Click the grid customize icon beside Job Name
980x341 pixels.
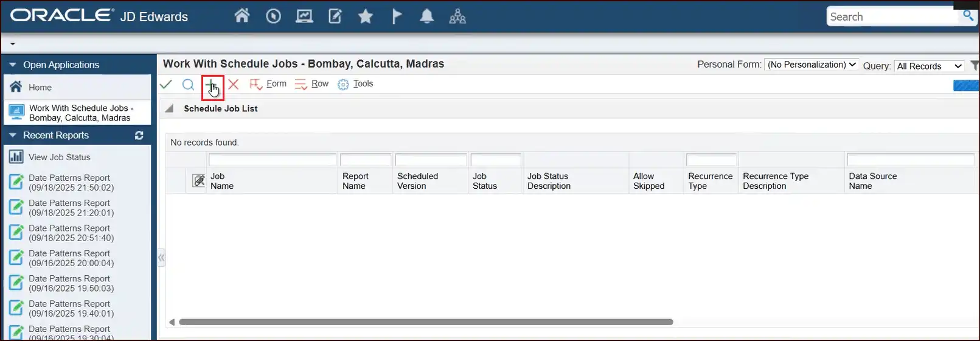coord(198,181)
